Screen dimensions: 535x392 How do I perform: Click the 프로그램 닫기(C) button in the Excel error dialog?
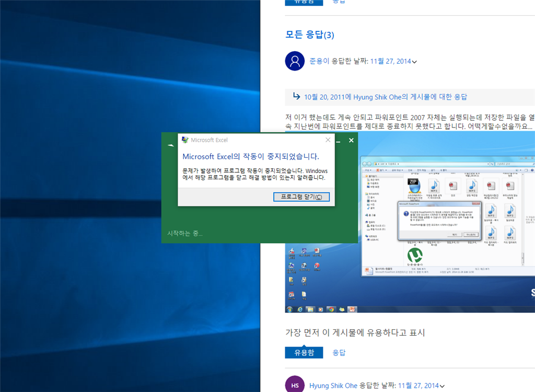301,197
